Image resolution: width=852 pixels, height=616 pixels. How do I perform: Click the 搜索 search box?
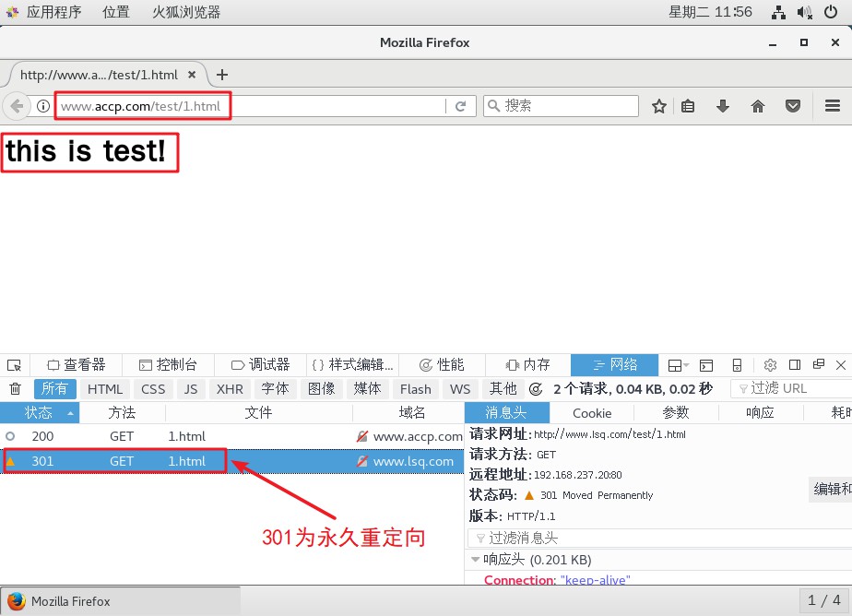(x=561, y=106)
